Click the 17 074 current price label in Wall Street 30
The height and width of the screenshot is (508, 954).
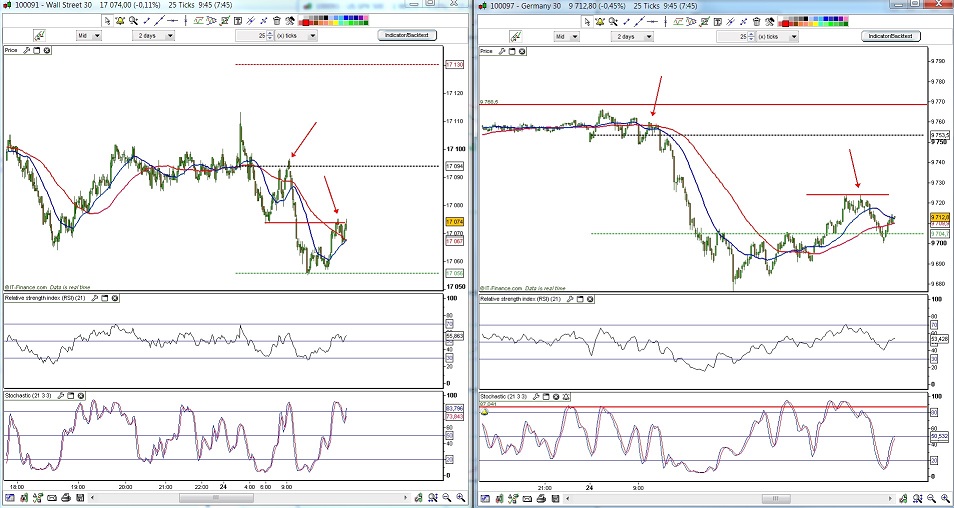(454, 222)
